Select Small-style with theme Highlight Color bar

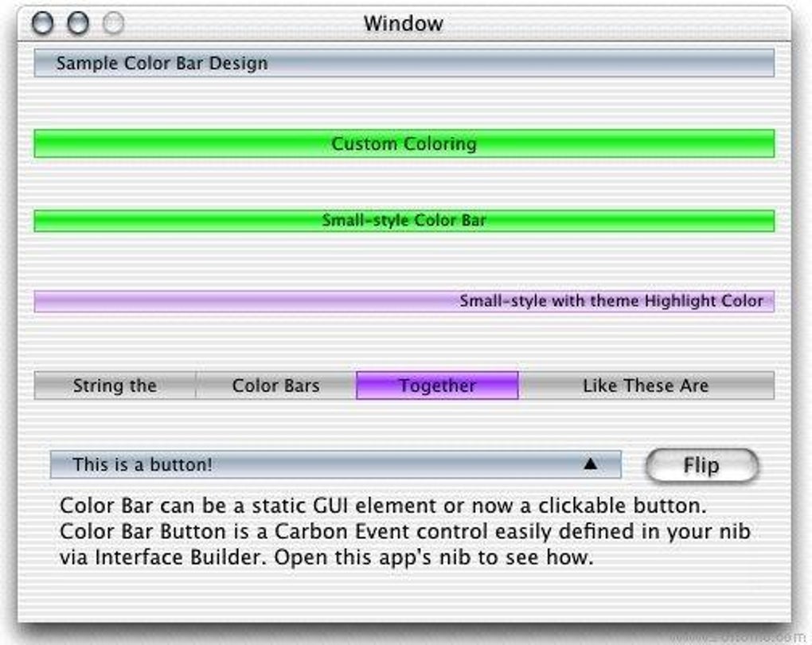tap(404, 301)
